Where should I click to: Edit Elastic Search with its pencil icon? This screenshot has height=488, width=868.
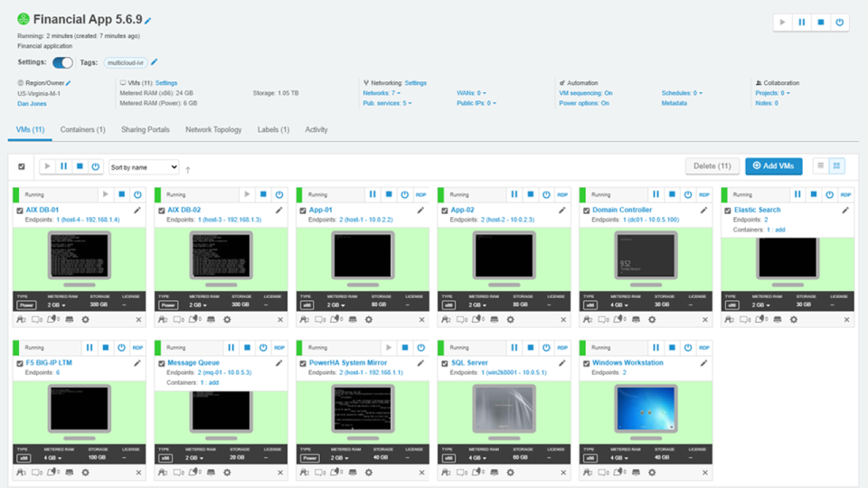point(846,211)
